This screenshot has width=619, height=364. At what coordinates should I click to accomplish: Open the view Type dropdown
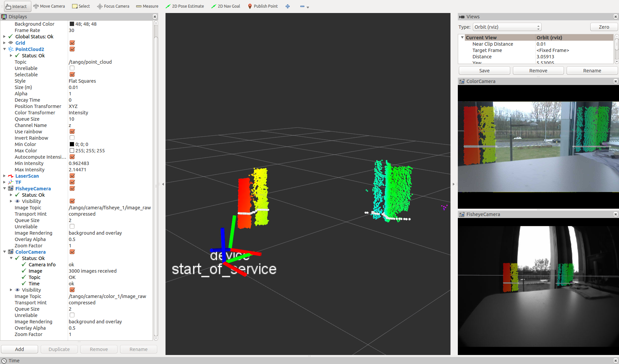point(507,27)
